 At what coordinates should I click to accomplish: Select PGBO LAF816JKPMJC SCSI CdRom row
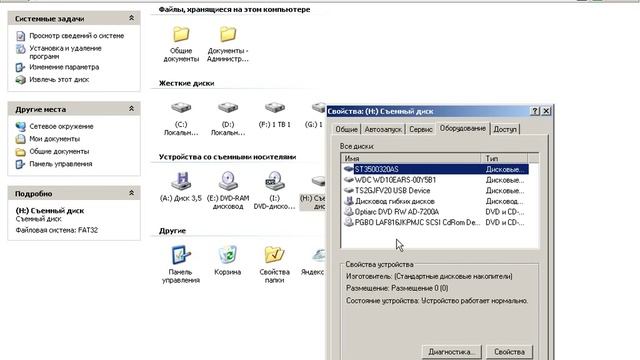(x=436, y=222)
